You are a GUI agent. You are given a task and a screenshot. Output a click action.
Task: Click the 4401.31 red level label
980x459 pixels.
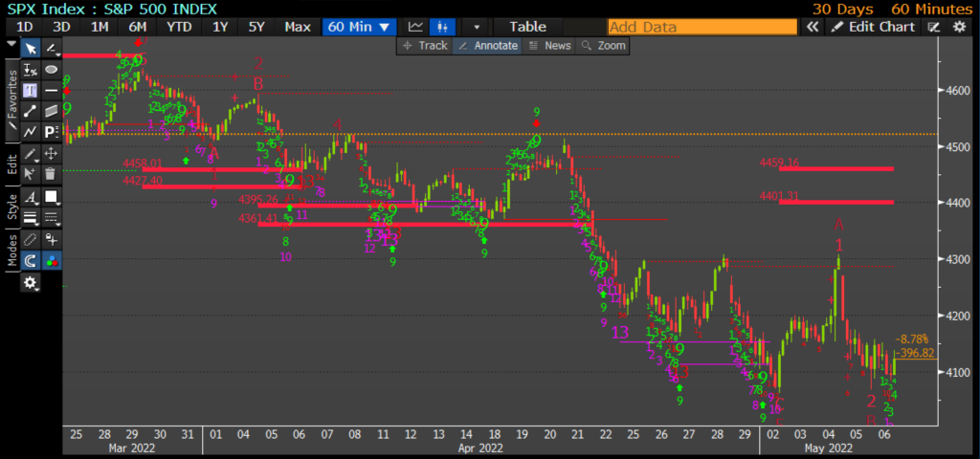pyautogui.click(x=779, y=195)
